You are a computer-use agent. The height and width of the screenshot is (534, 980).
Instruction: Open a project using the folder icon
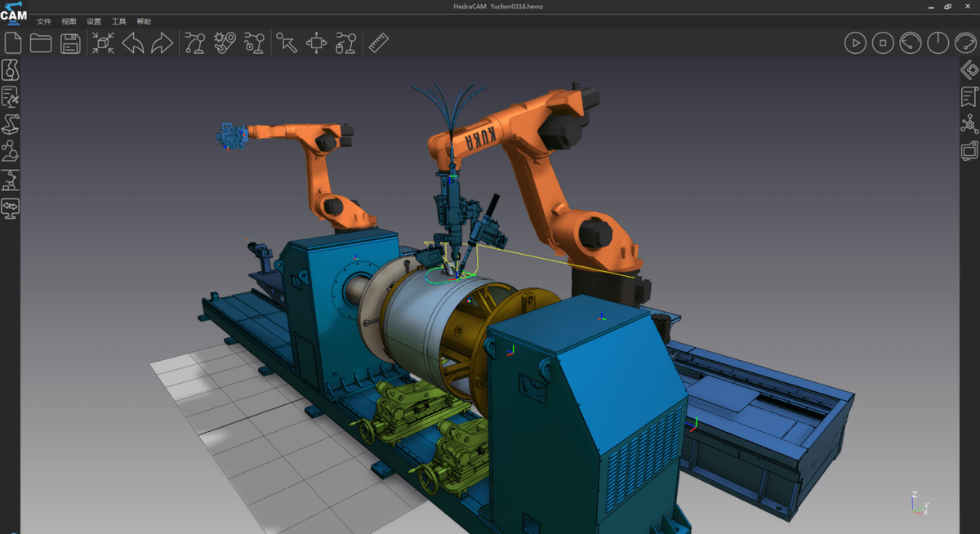tap(41, 42)
